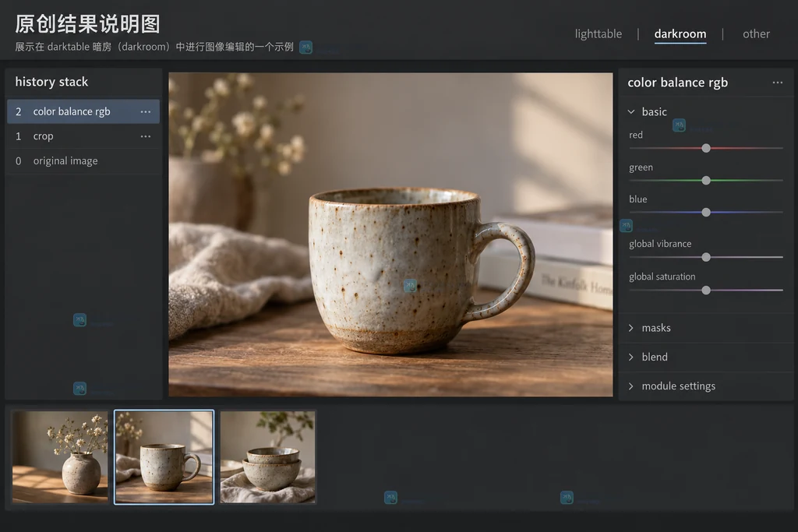Expand the masks section
This screenshot has width=798, height=532.
[631, 328]
